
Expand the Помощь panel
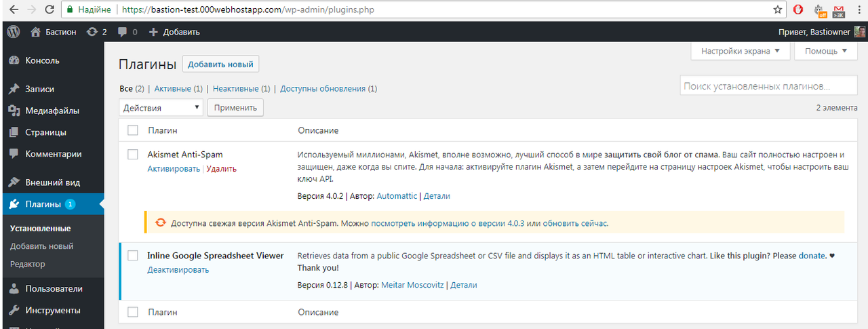pyautogui.click(x=826, y=51)
